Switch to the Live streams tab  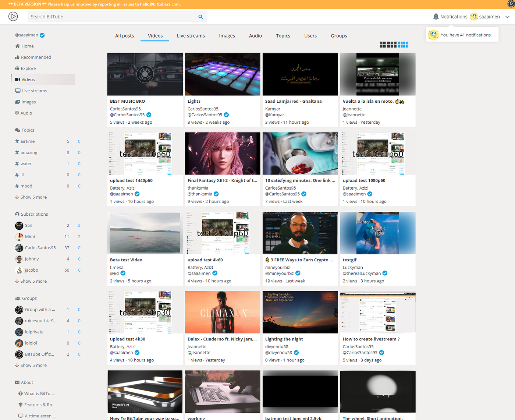point(191,36)
